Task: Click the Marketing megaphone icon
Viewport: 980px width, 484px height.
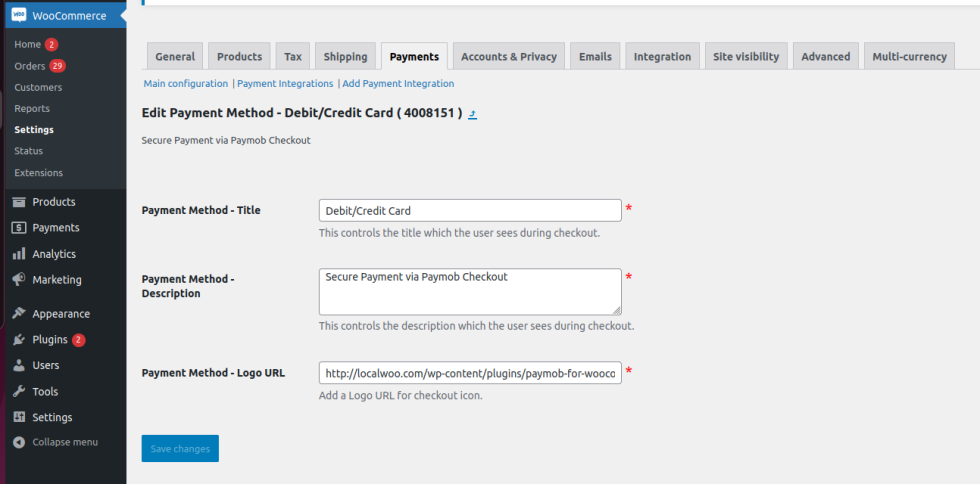Action: pyautogui.click(x=19, y=280)
